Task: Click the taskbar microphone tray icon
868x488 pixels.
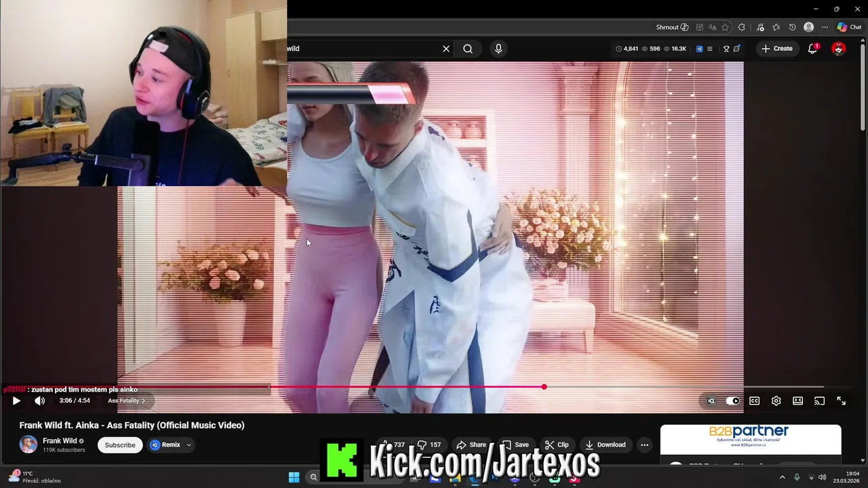Action: click(797, 477)
